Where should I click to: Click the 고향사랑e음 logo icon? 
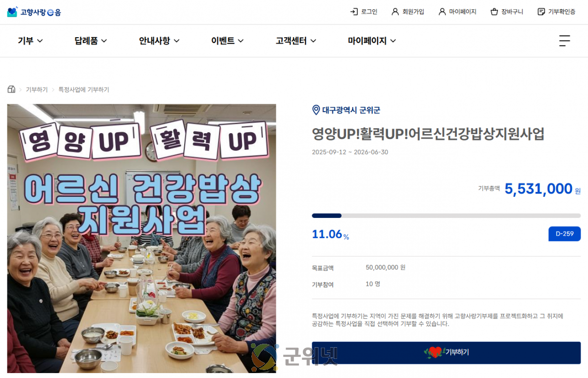coord(12,12)
